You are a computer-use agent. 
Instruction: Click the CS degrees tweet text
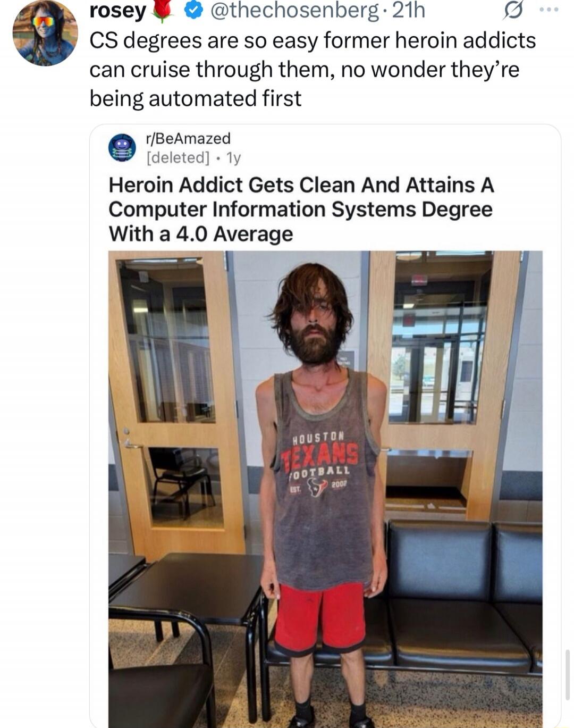click(313, 69)
